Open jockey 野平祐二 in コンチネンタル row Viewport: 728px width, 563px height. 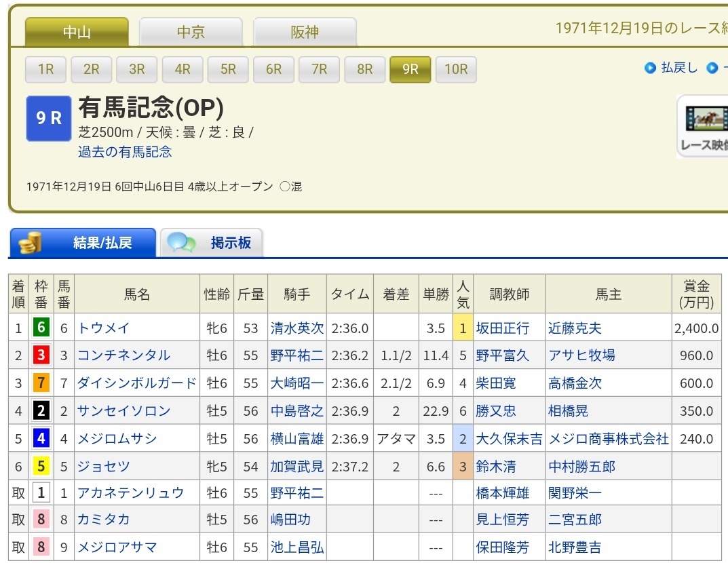[297, 355]
